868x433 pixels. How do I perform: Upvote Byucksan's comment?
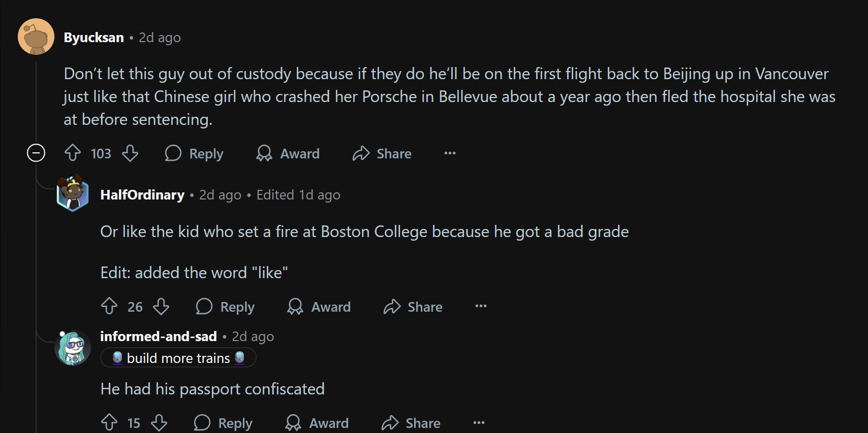click(x=73, y=153)
